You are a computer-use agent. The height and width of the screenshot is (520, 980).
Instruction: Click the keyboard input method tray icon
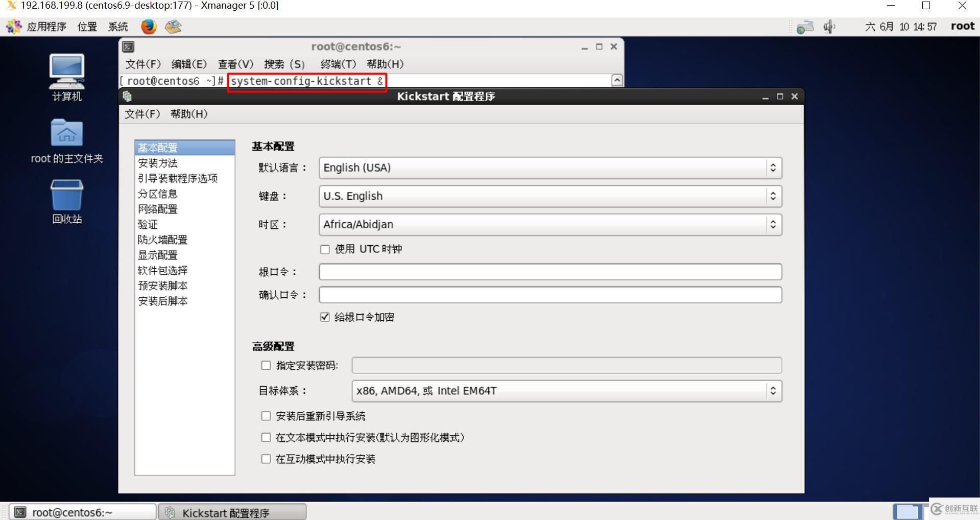click(x=805, y=27)
